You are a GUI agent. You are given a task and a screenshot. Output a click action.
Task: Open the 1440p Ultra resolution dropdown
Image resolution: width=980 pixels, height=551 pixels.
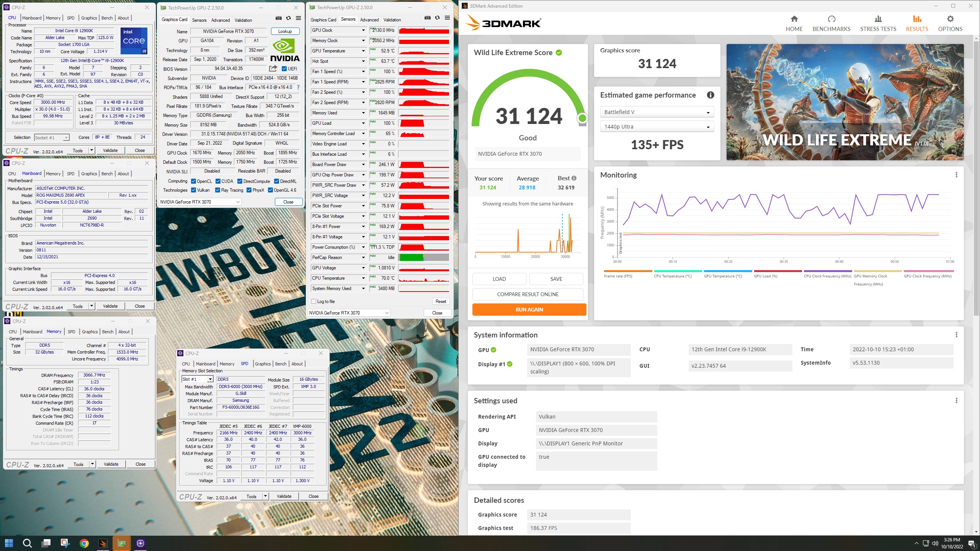tap(657, 127)
